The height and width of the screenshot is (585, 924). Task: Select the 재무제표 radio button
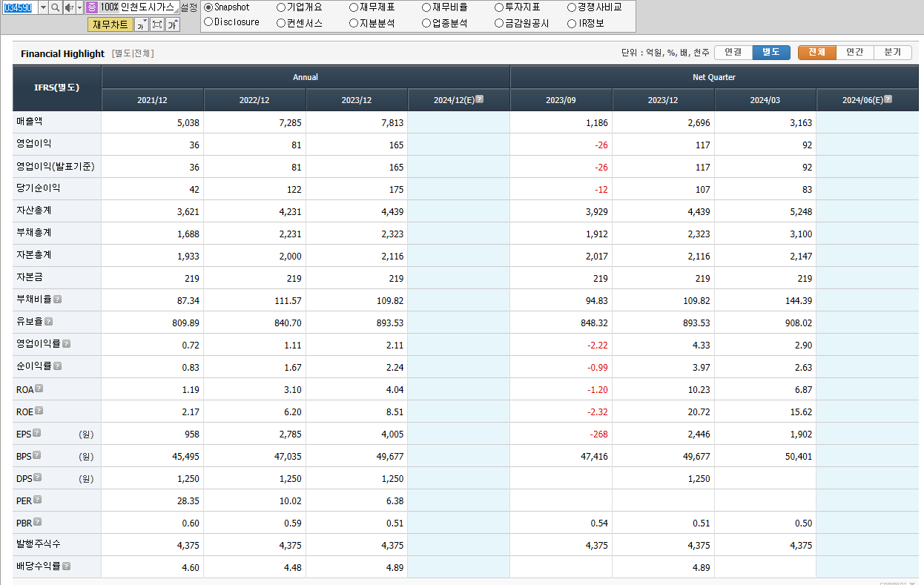[x=354, y=7]
